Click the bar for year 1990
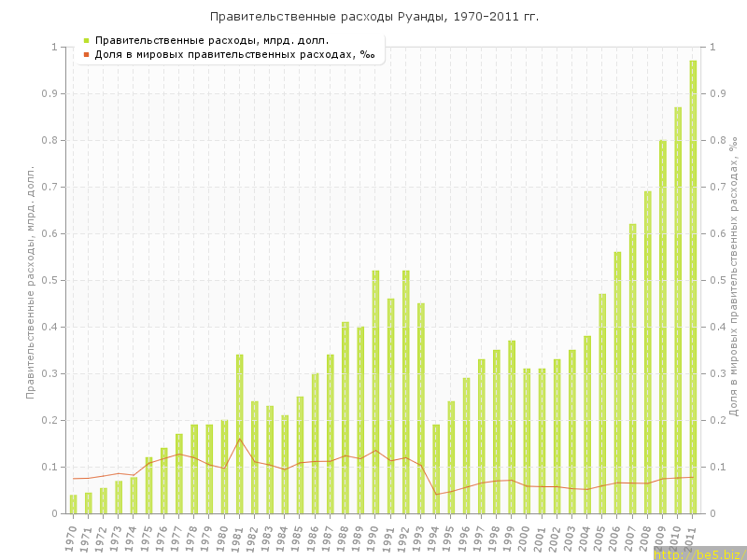 [x=375, y=392]
